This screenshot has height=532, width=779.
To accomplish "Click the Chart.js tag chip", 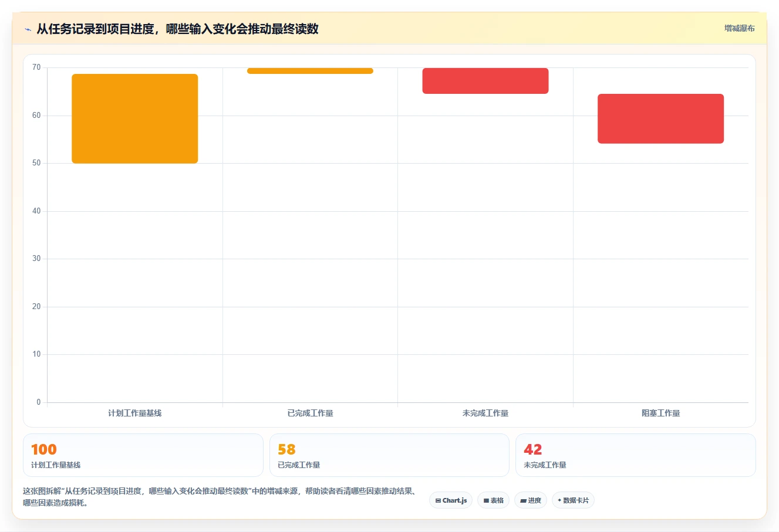I will point(451,500).
